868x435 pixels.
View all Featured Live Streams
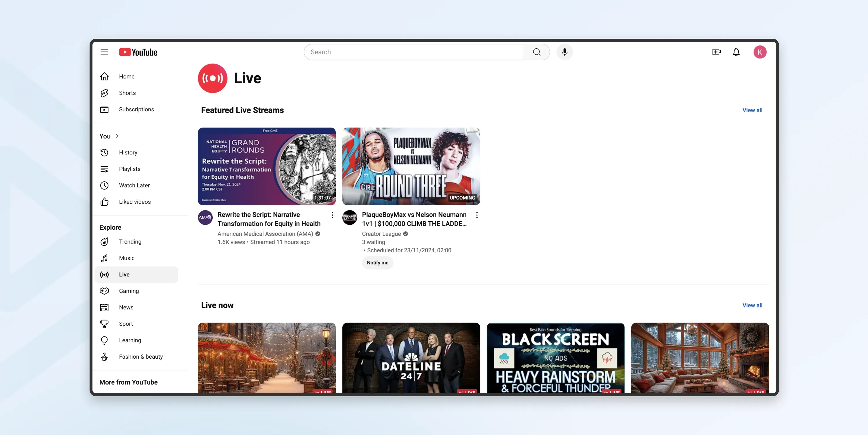click(752, 110)
